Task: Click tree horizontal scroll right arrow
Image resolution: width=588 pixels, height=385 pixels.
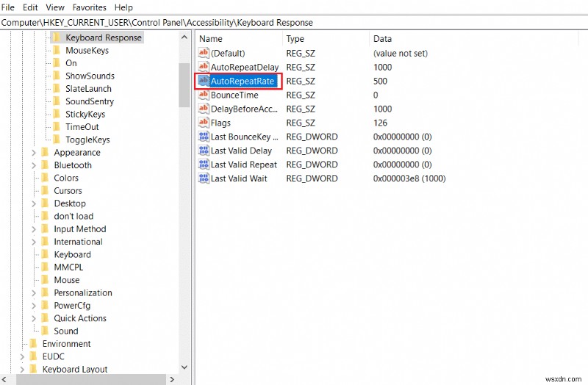Action: (172, 379)
